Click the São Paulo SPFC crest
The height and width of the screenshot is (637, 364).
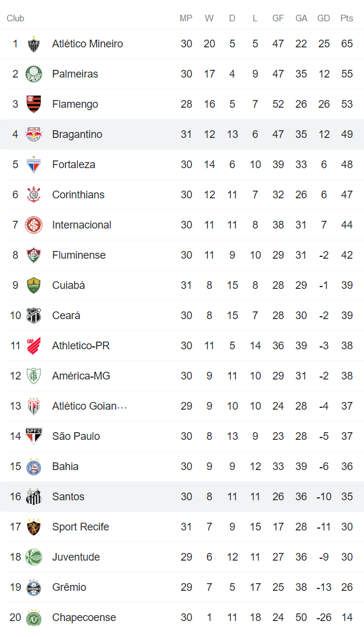coord(34,436)
